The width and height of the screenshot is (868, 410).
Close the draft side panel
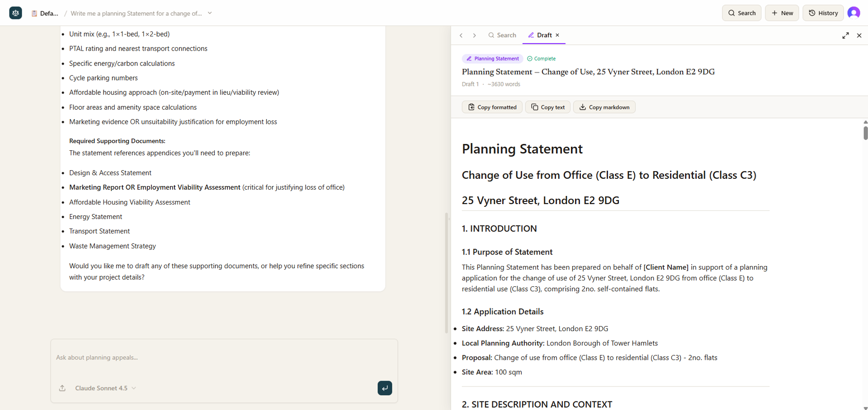(x=859, y=35)
